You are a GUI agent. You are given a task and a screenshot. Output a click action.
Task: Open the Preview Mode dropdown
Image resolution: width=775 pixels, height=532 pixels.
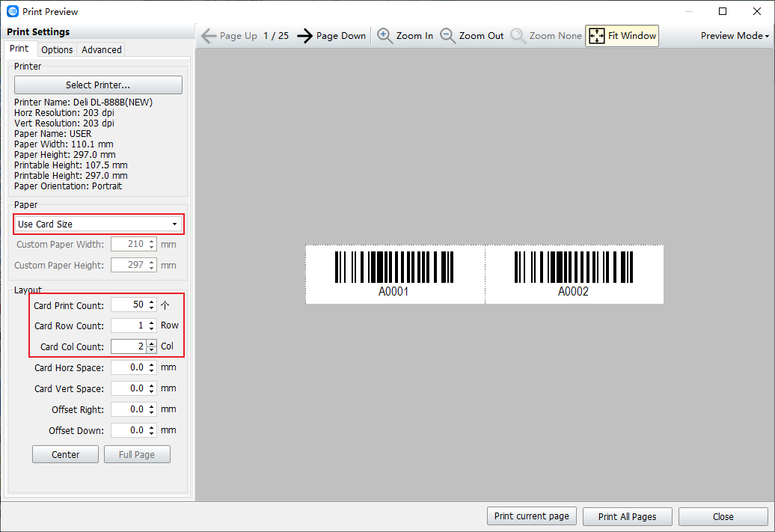pos(735,36)
